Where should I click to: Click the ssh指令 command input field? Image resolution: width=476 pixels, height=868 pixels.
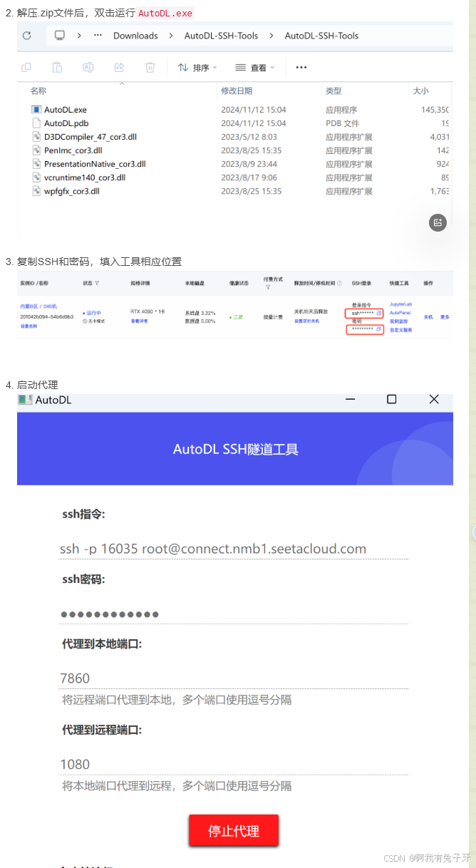(234, 549)
